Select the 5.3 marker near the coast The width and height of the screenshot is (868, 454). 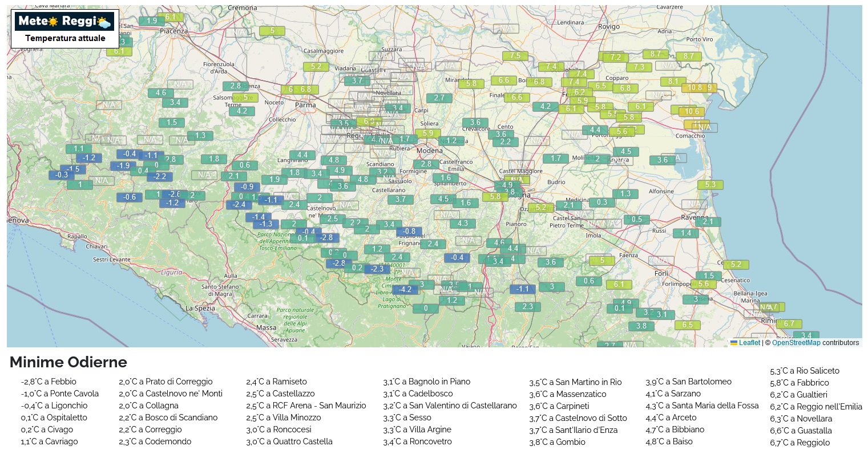(x=710, y=185)
